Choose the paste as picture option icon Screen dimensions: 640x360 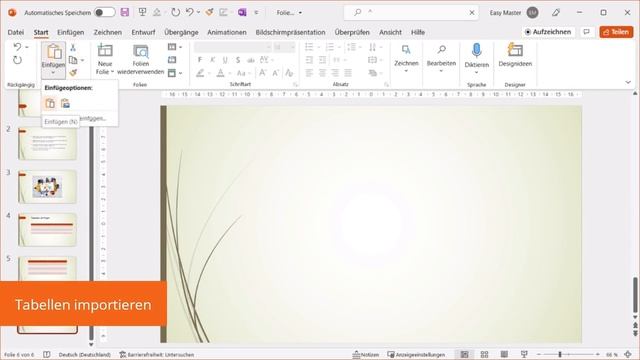click(x=65, y=103)
